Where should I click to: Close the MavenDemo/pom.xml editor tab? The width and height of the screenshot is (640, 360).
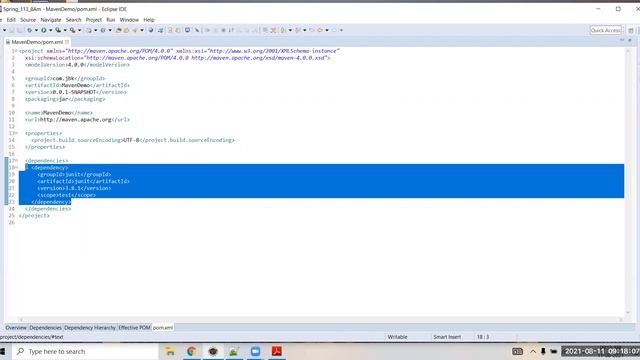point(67,42)
